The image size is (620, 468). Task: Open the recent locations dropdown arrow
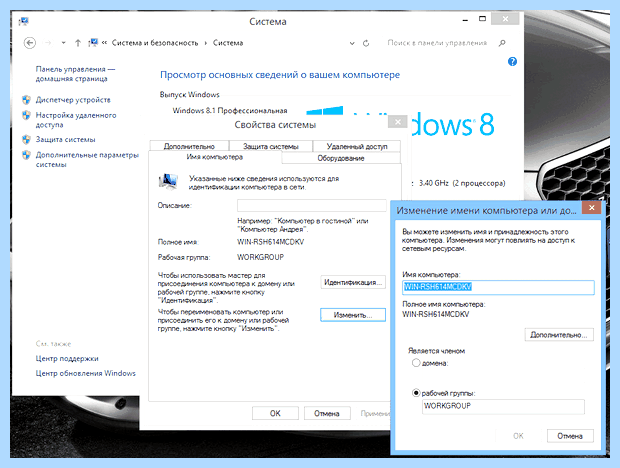click(x=63, y=43)
